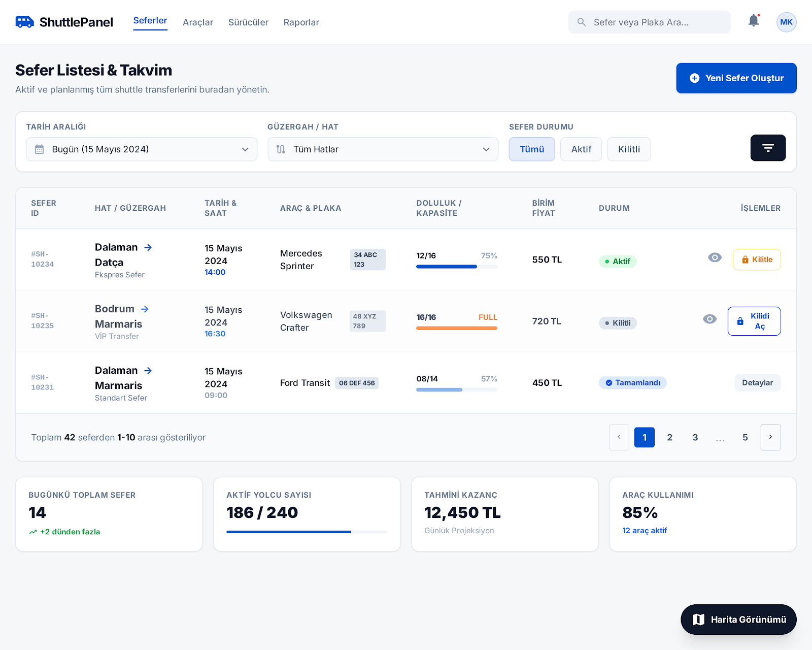This screenshot has height=650, width=812.
Task: Open the Raporlar tab
Action: (x=301, y=22)
